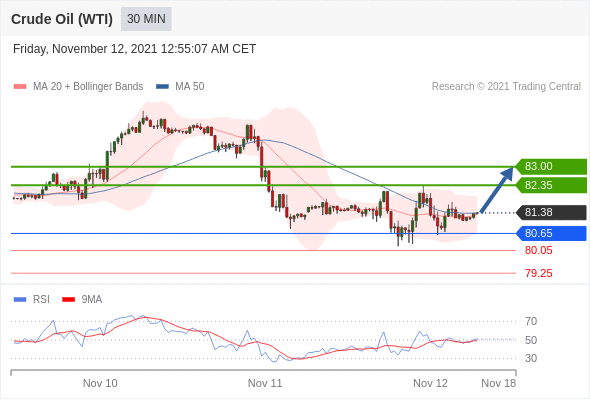Click the blue RSI legend swatch
Viewport: 590px width, 400px height.
pyautogui.click(x=20, y=300)
